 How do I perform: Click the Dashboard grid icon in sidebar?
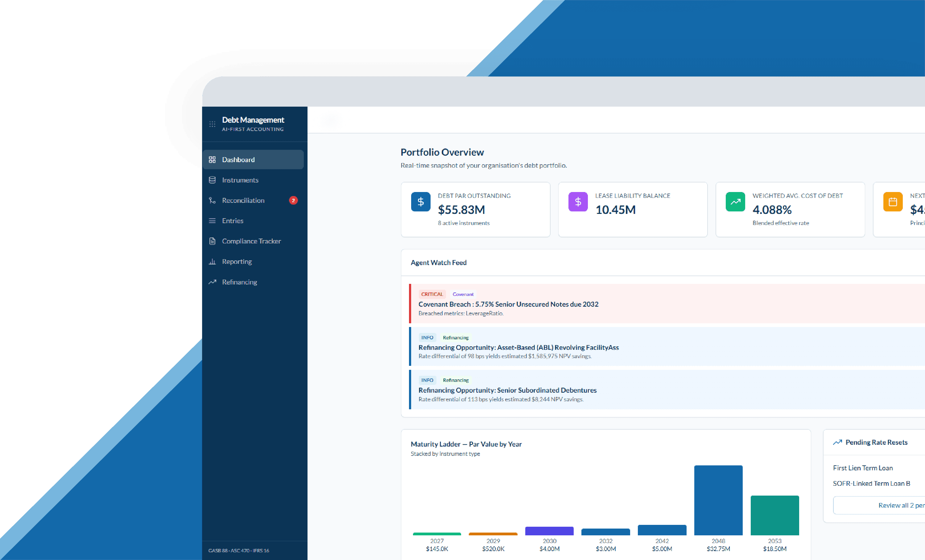click(x=212, y=159)
